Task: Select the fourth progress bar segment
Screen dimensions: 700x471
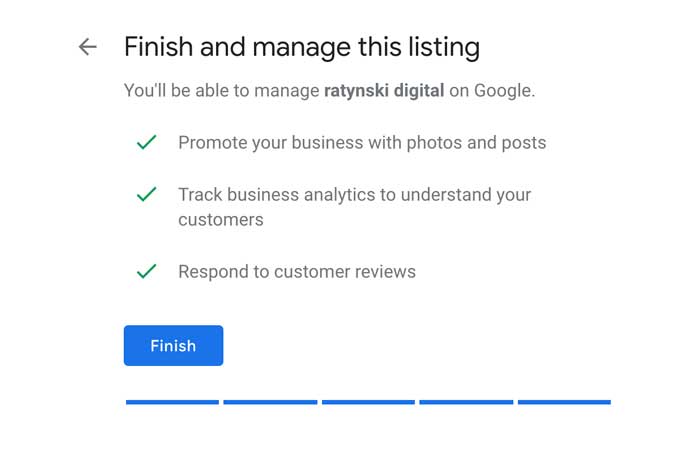Action: coord(466,402)
